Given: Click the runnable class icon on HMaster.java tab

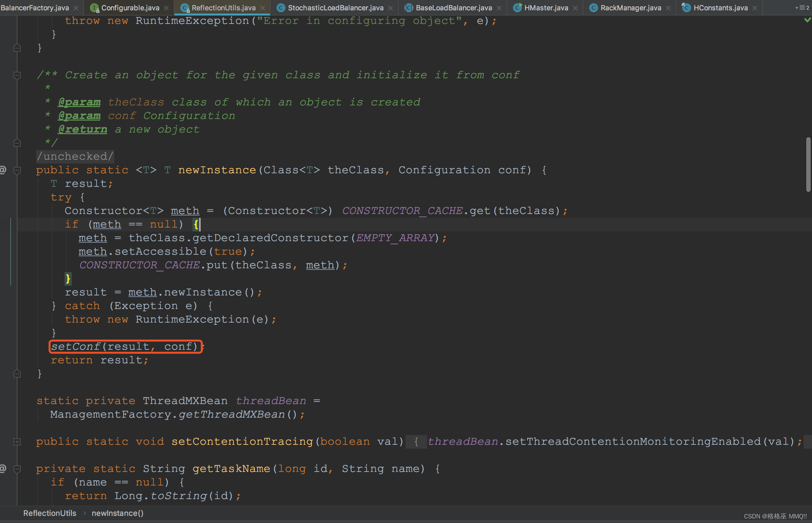Looking at the screenshot, I should click(517, 7).
